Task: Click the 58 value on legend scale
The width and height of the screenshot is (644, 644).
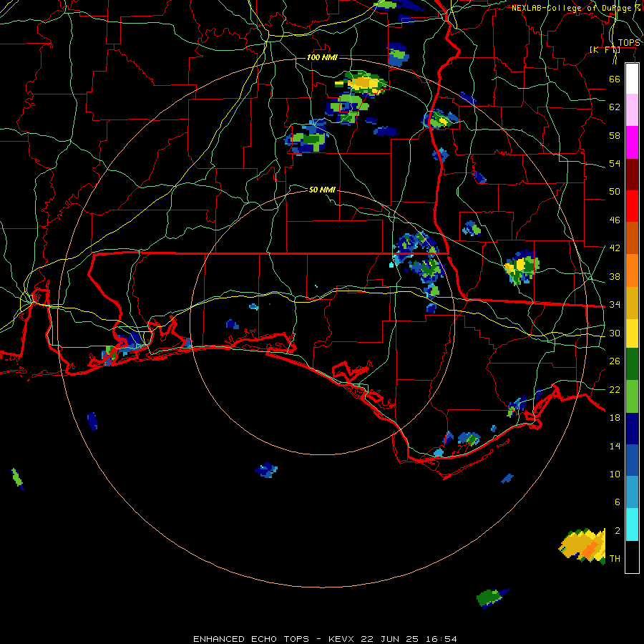Action: click(615, 135)
